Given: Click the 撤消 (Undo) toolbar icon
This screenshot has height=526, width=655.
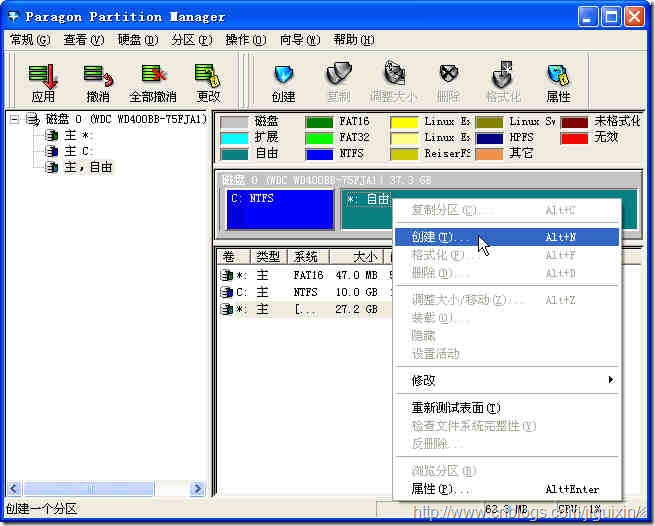Looking at the screenshot, I should pos(98,76).
